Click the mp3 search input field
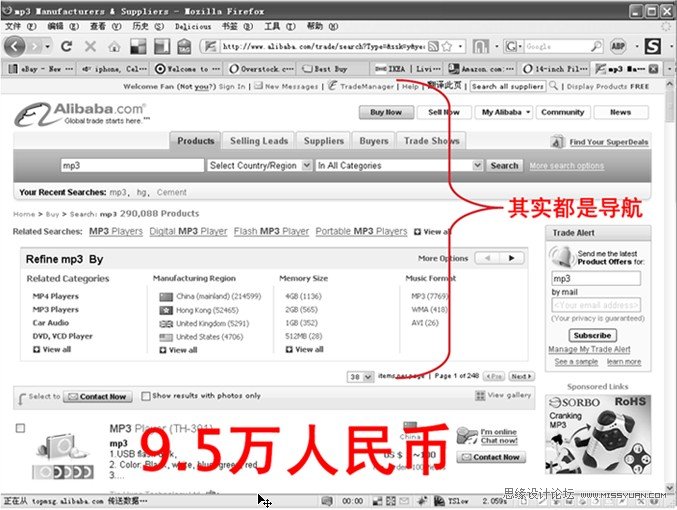 (x=132, y=165)
